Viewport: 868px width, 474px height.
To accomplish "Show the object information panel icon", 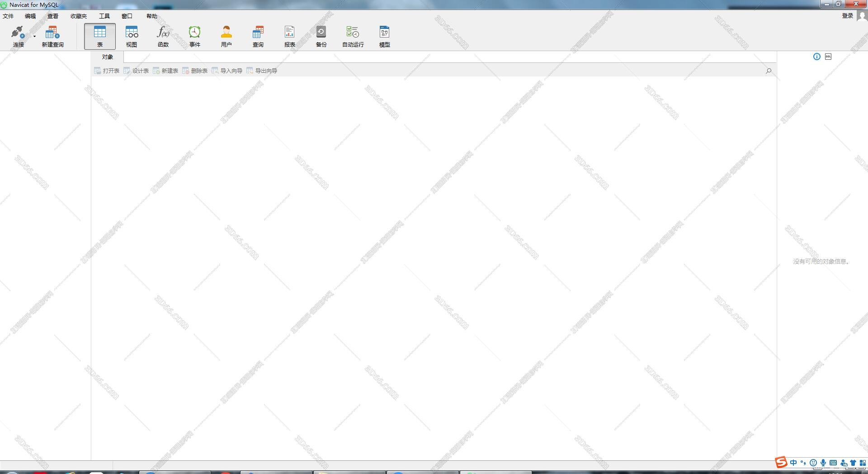I will pos(817,57).
